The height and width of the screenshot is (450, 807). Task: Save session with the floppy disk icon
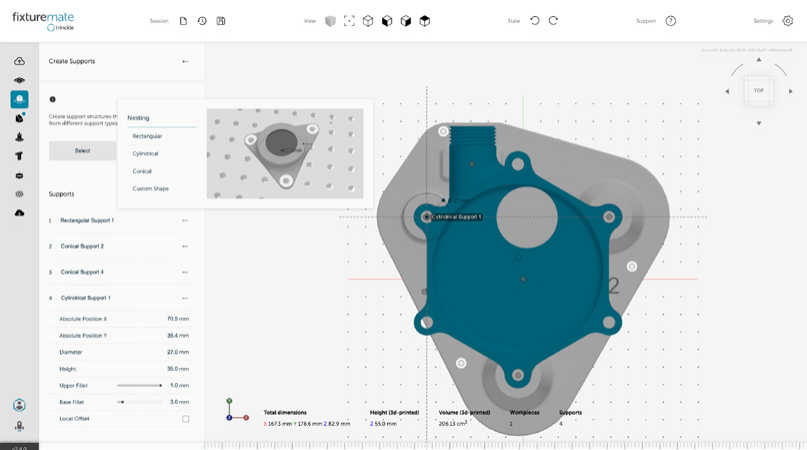pos(221,21)
